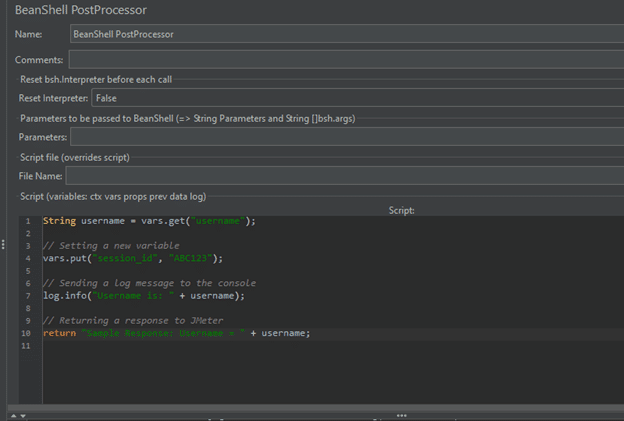Click the File Name input field
Screen dimensions: 624x421
point(345,175)
